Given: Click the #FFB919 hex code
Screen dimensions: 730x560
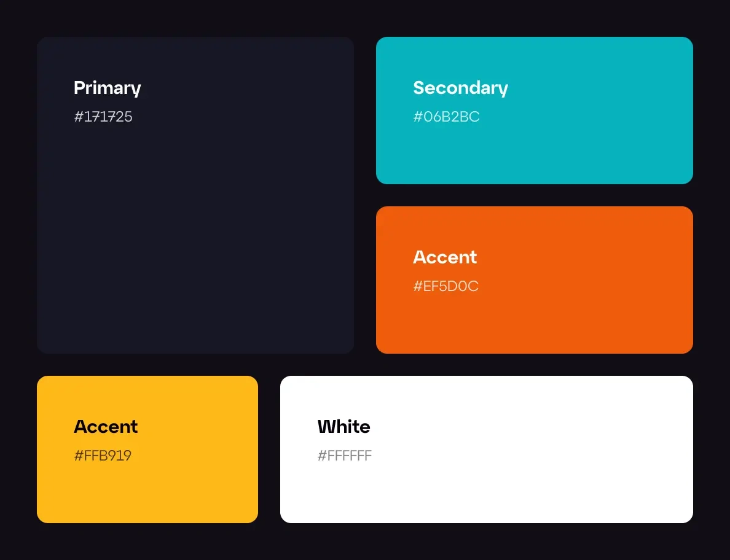Looking at the screenshot, I should click(103, 456).
